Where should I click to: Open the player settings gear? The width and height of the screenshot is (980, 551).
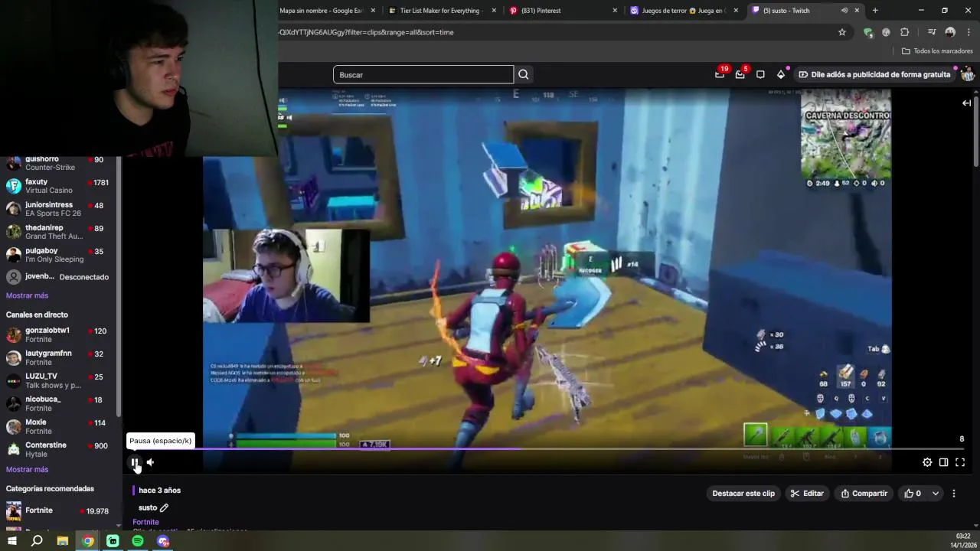[x=927, y=462]
